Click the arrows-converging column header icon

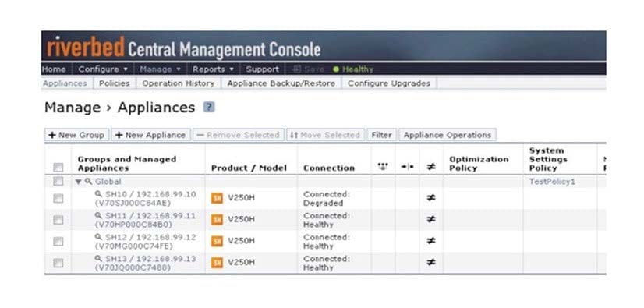(x=407, y=167)
